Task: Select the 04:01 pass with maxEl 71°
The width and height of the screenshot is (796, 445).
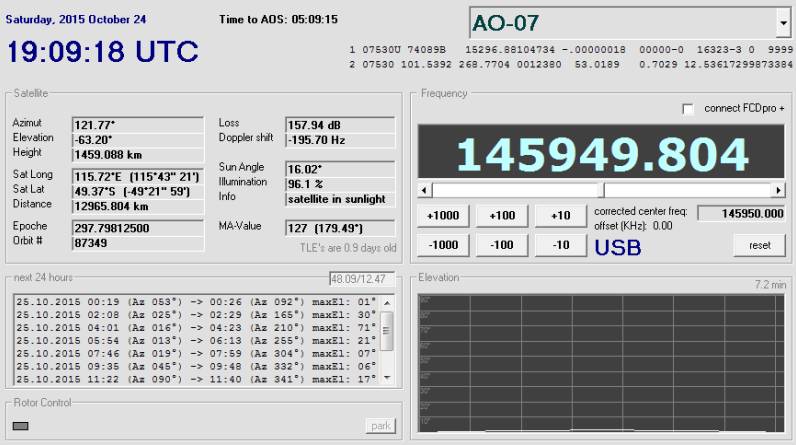Action: tap(196, 328)
